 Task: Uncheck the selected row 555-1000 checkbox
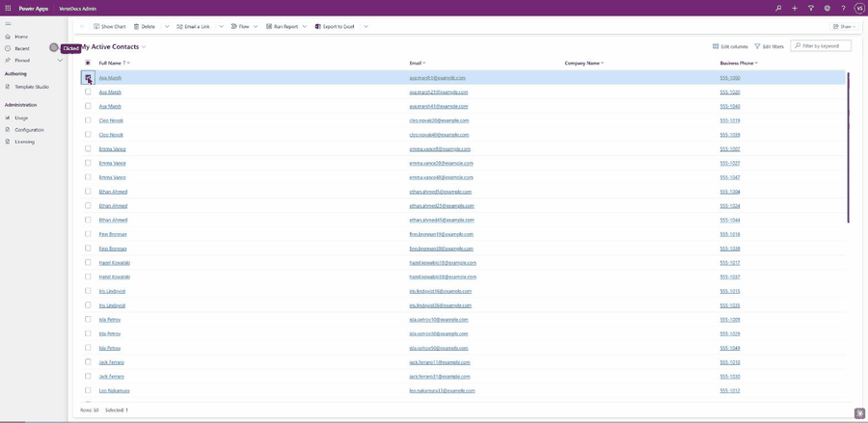pos(88,77)
